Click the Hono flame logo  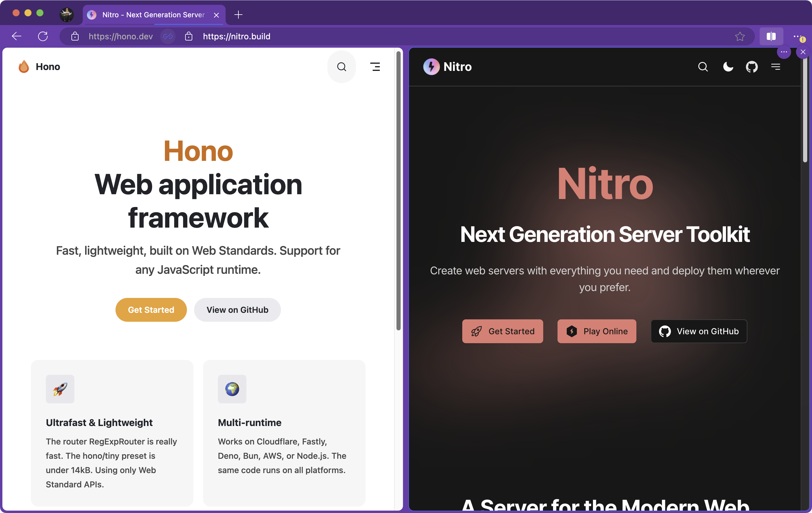click(24, 66)
